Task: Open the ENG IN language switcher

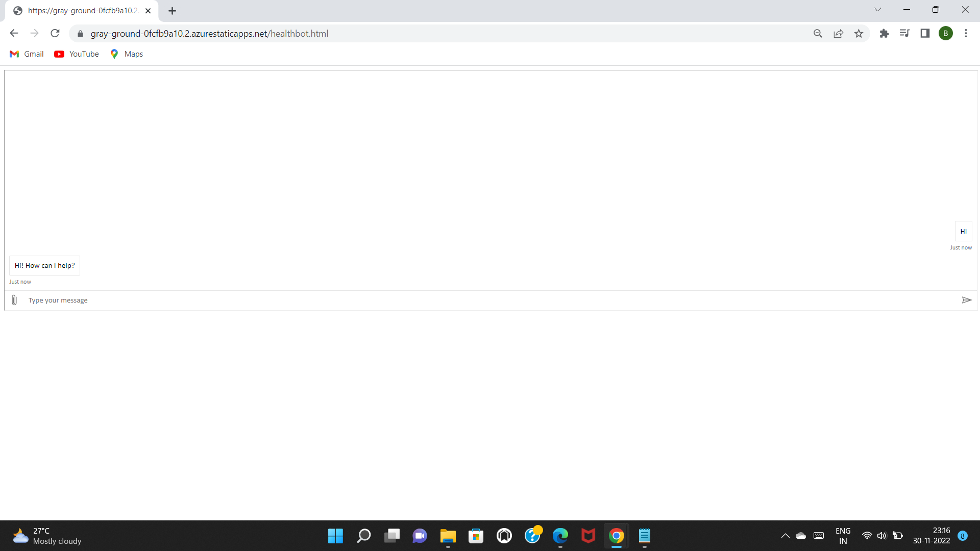Action: click(x=843, y=536)
